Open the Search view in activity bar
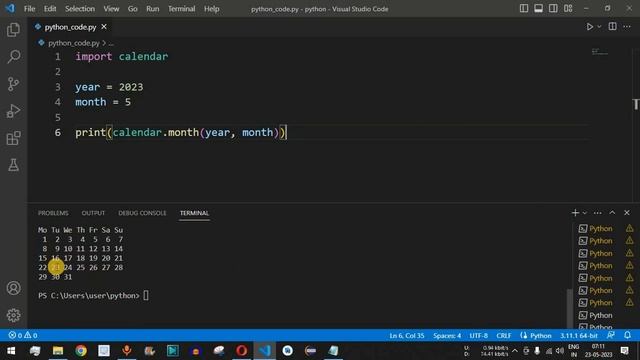640x360 pixels. click(x=13, y=57)
